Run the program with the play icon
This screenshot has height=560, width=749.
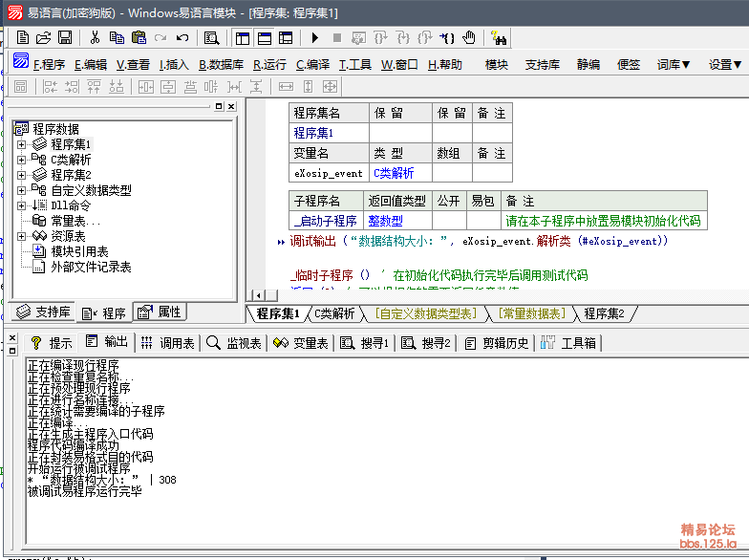coord(315,38)
